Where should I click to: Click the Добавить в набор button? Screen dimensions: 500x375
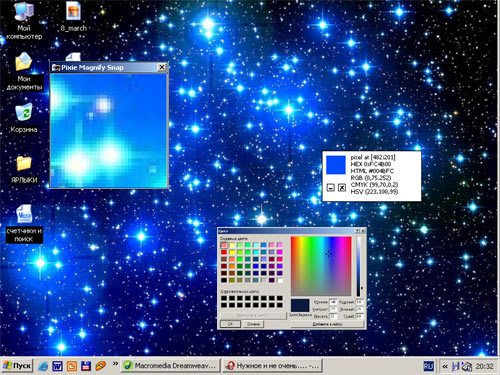(x=327, y=324)
